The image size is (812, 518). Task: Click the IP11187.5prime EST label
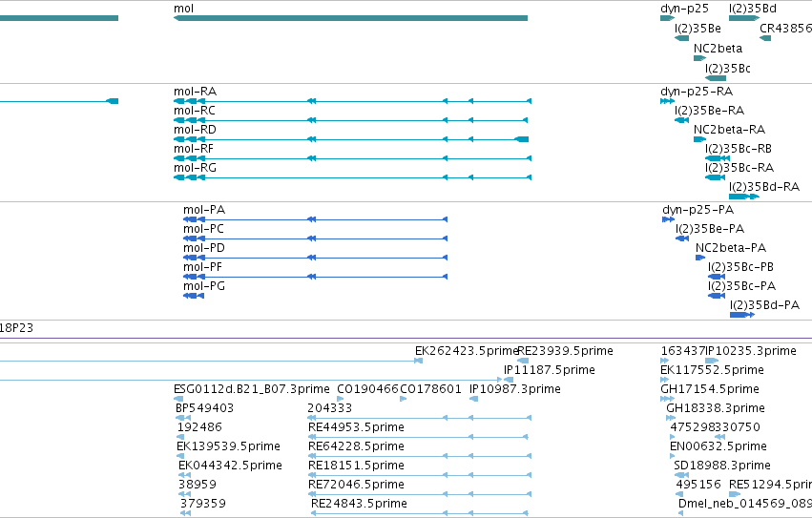click(x=550, y=370)
